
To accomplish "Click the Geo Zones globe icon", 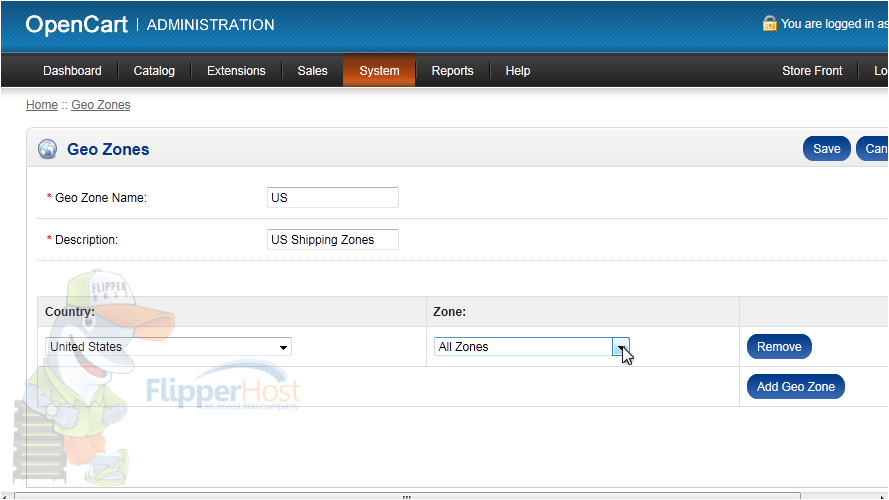I will (x=48, y=149).
